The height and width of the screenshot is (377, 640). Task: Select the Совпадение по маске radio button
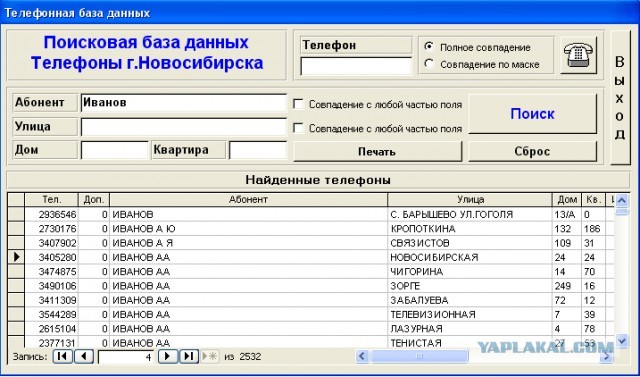pyautogui.click(x=429, y=64)
